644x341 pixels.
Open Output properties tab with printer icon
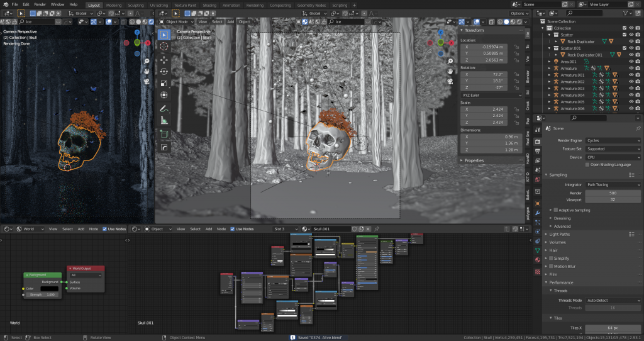pyautogui.click(x=538, y=151)
